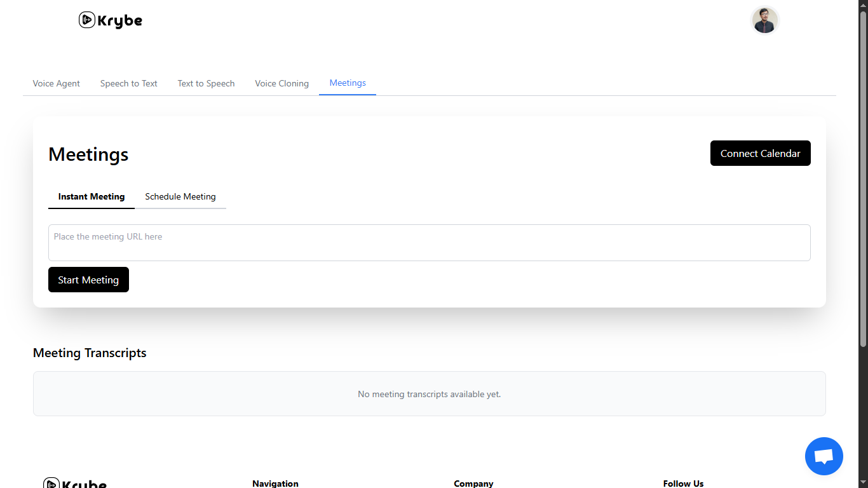
Task: Go to the Text to Speech tab
Action: pos(207,83)
